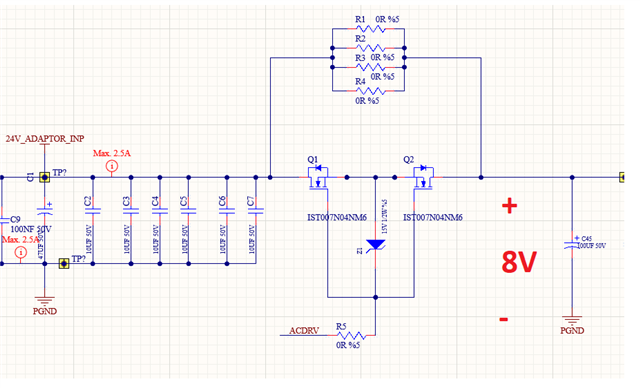Select the Q2 MOSFET symbol
Screen dimensions: 640x388
pyautogui.click(x=424, y=178)
